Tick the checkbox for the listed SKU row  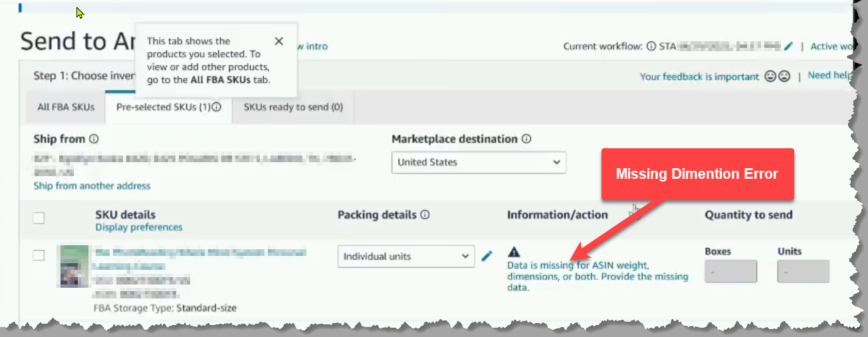click(x=39, y=256)
